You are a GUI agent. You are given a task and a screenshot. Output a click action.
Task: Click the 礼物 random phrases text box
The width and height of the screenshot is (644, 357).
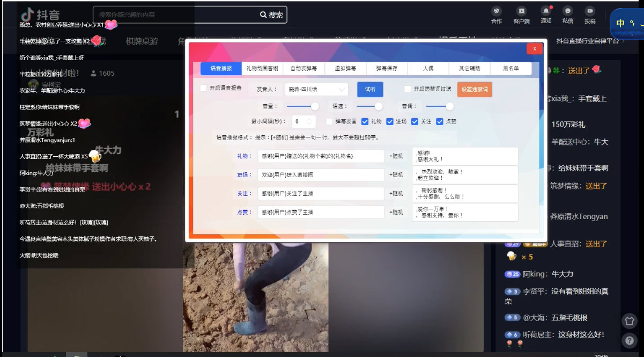click(465, 156)
